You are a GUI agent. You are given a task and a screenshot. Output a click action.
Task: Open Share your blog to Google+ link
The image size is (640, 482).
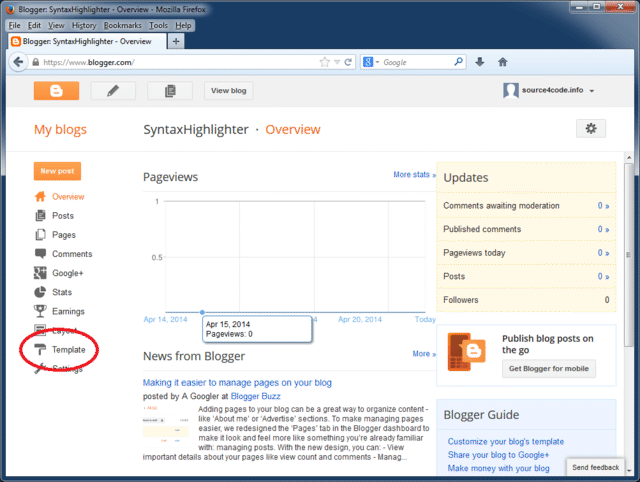tap(498, 455)
